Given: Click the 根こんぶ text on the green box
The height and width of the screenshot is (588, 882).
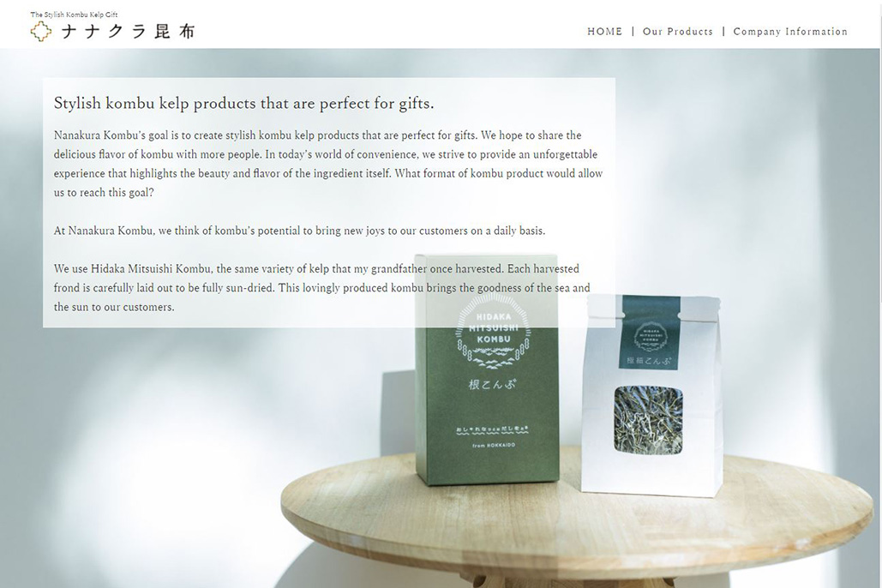Looking at the screenshot, I should (x=492, y=384).
